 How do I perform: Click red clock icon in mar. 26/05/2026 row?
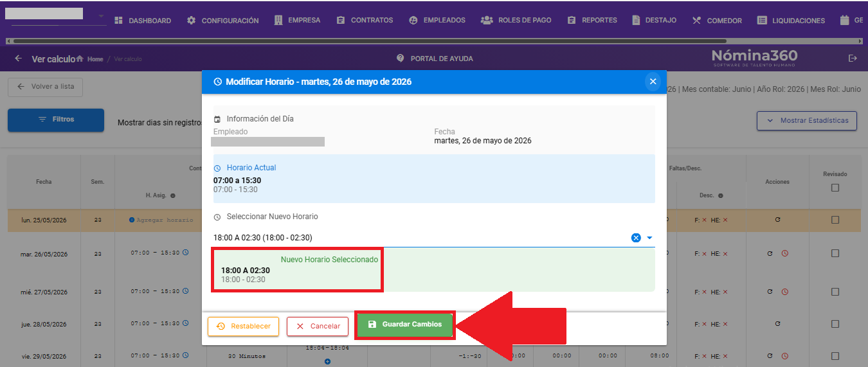click(784, 254)
